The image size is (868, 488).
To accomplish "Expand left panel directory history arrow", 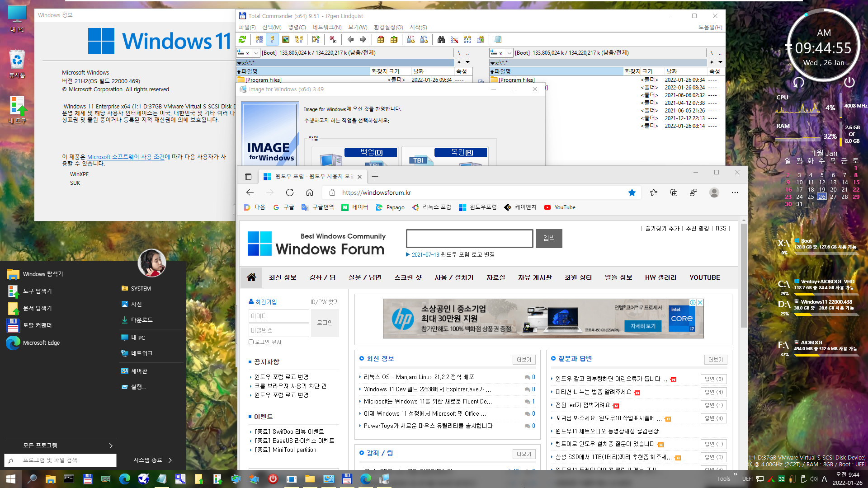I will coord(468,62).
